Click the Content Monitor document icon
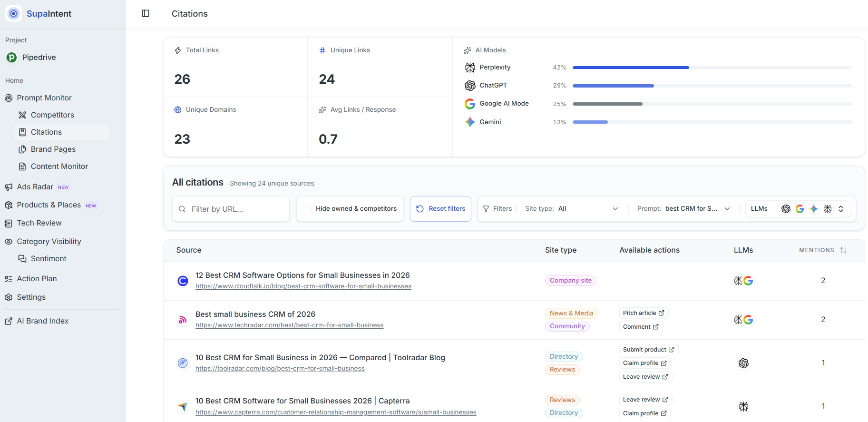 pos(22,167)
